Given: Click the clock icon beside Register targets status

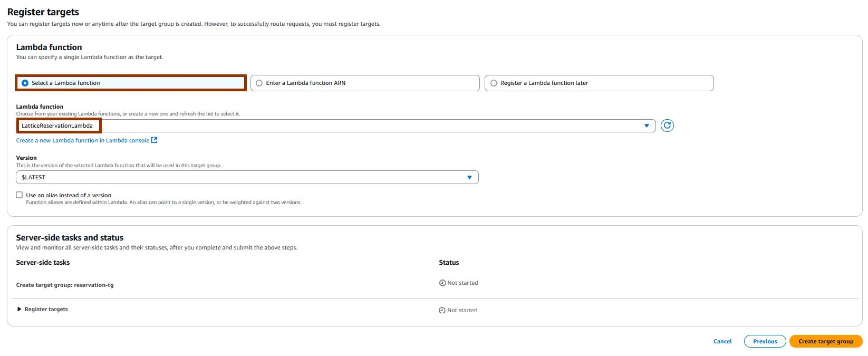Looking at the screenshot, I should (442, 311).
